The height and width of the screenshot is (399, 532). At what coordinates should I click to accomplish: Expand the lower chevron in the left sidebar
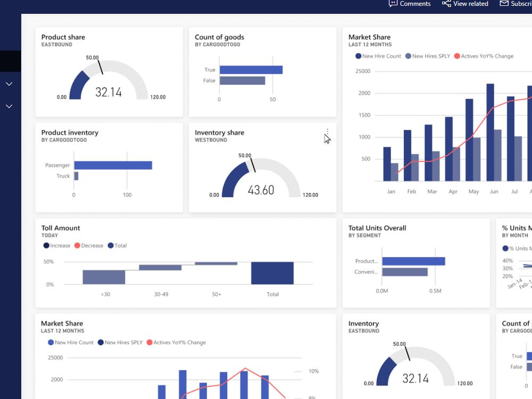(x=9, y=106)
